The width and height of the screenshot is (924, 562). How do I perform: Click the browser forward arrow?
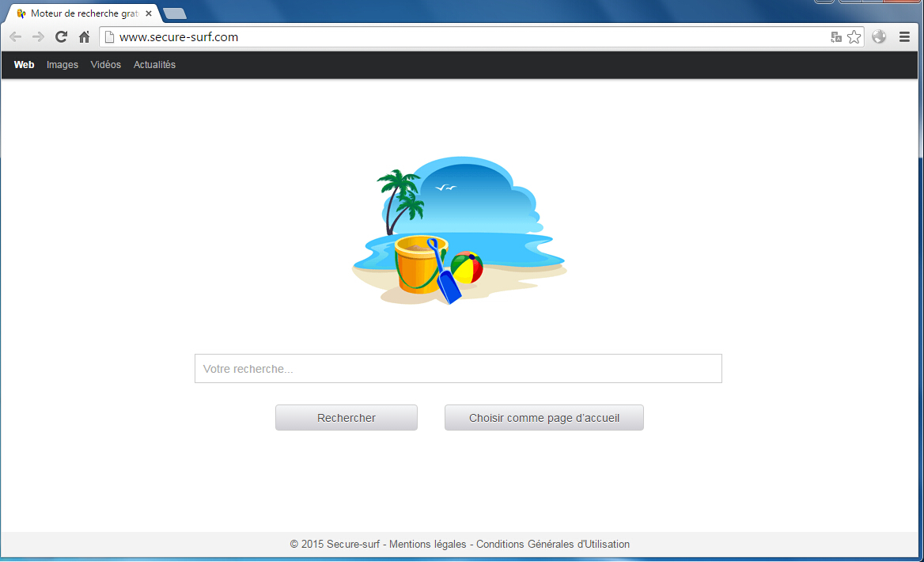coord(38,37)
